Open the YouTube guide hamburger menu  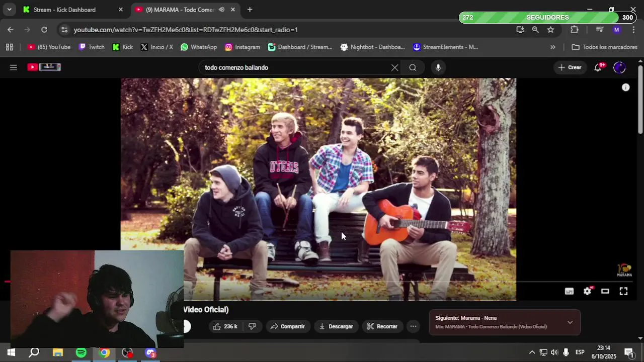point(14,67)
